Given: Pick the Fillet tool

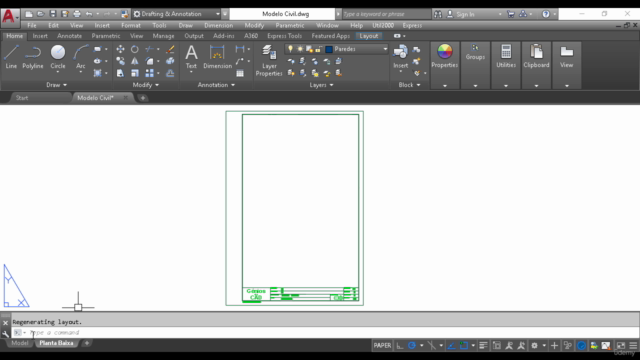Looking at the screenshot, I should 149,61.
